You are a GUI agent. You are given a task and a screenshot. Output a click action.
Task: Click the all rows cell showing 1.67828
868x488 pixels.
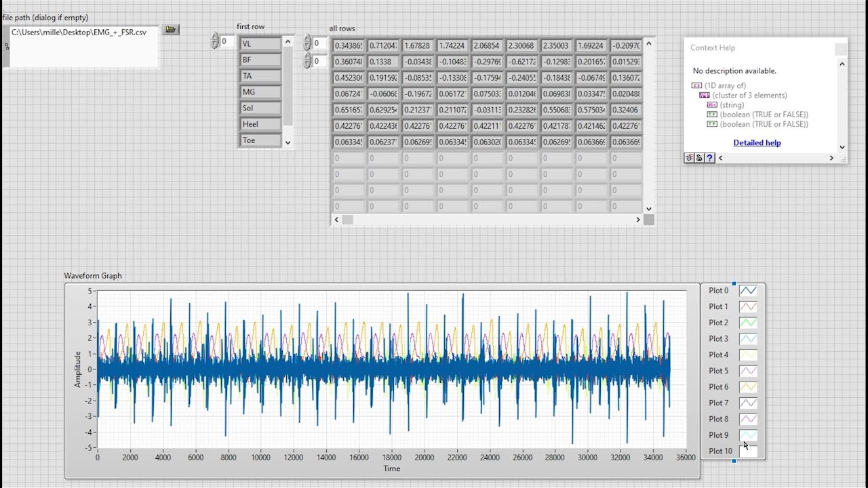417,45
